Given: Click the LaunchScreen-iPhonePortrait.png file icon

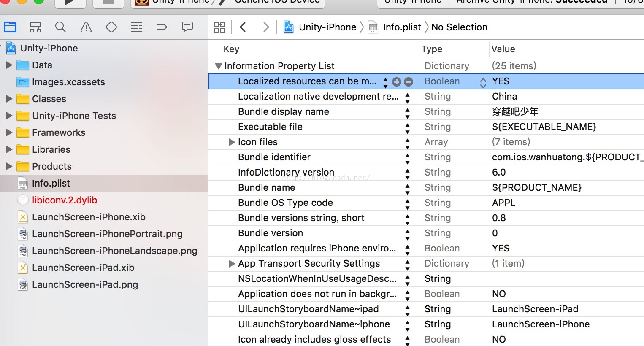Looking at the screenshot, I should point(23,234).
